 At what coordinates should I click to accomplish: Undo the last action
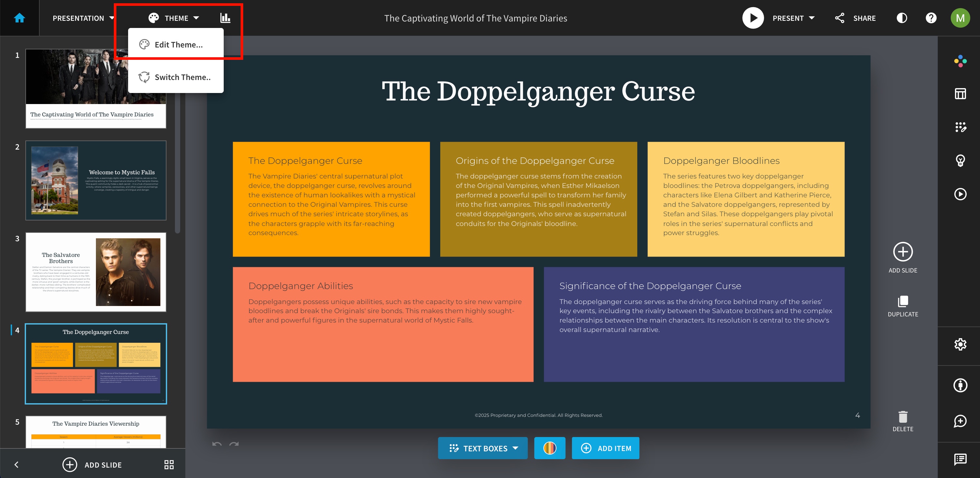point(217,444)
